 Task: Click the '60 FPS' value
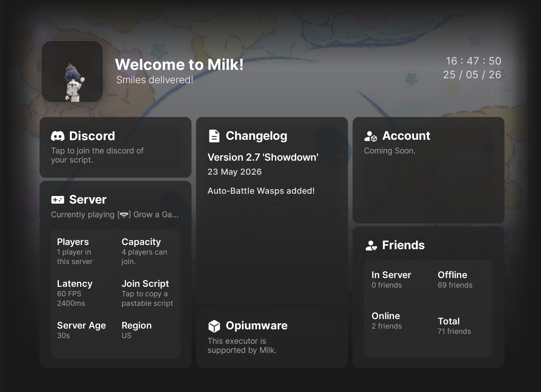(69, 294)
